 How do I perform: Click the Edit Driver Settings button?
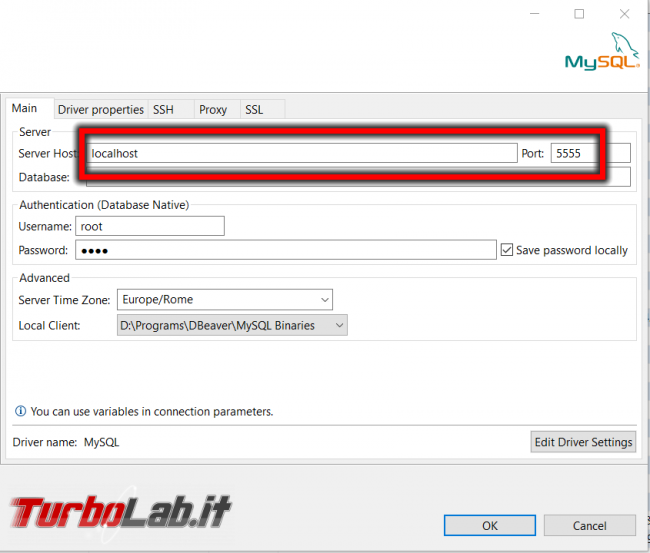coord(583,442)
